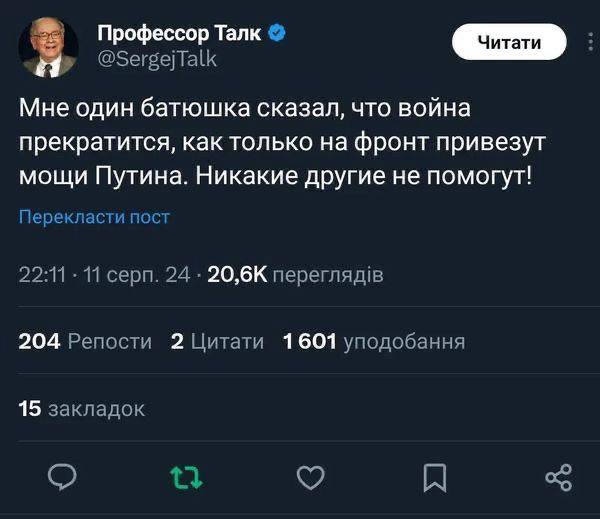This screenshot has width=600, height=519.
Task: Reply to the post via speech bubble icon
Action: [x=62, y=478]
